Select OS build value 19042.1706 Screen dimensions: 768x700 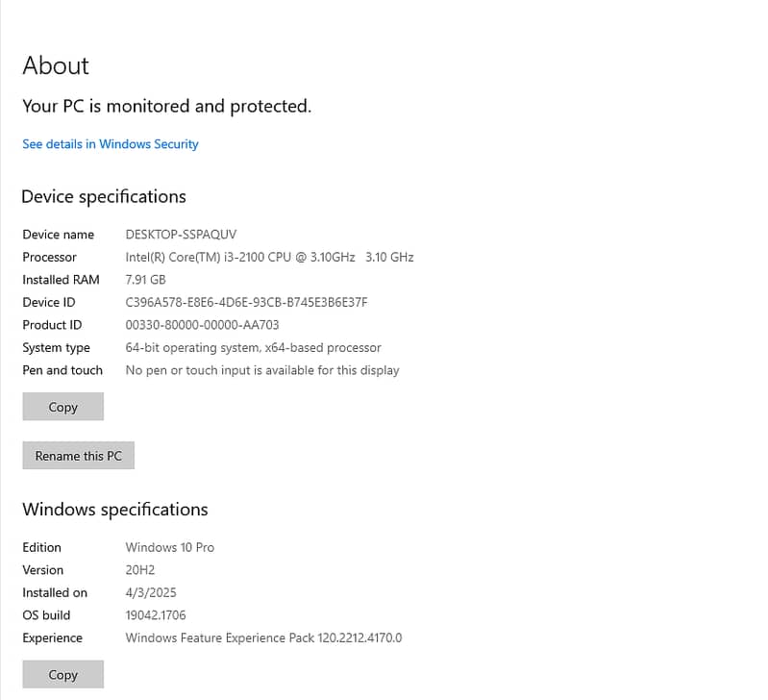[156, 615]
